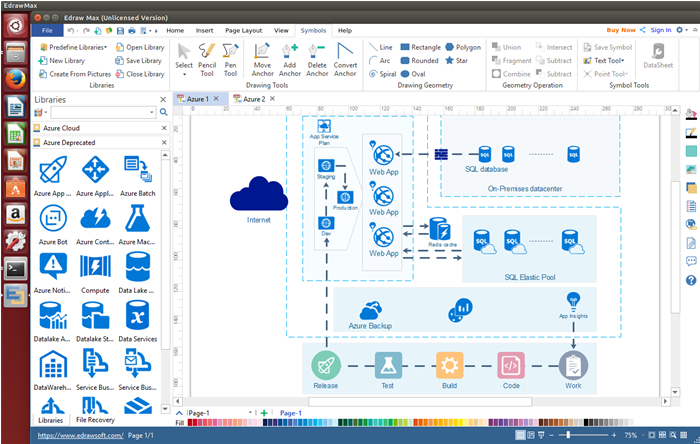The height and width of the screenshot is (444, 700).
Task: Click the Rectangle drawing tool
Action: coord(419,47)
